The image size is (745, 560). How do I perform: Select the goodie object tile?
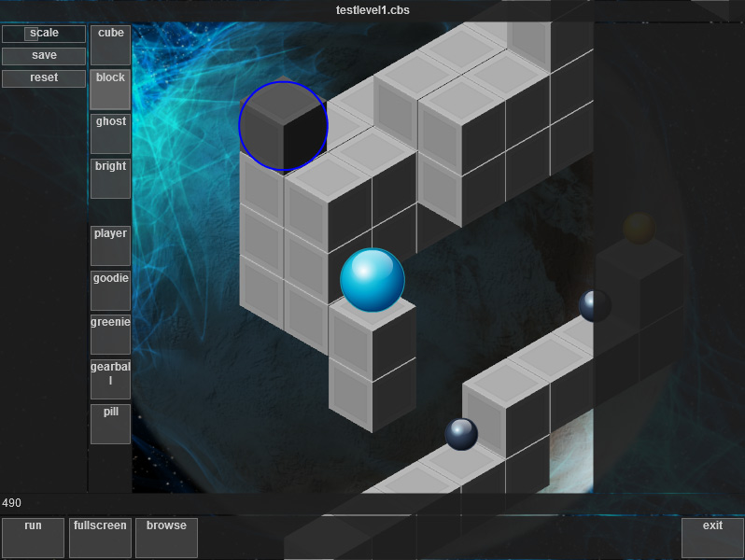click(110, 289)
